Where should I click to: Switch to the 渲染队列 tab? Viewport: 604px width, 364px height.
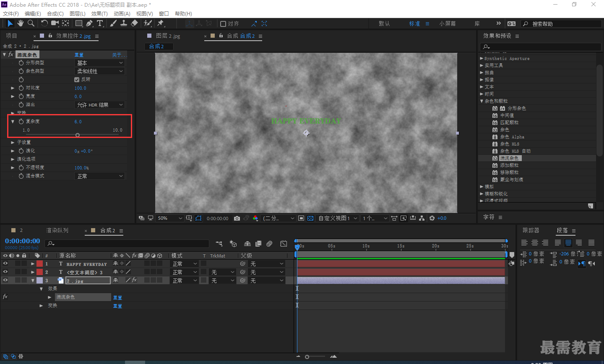(x=57, y=231)
